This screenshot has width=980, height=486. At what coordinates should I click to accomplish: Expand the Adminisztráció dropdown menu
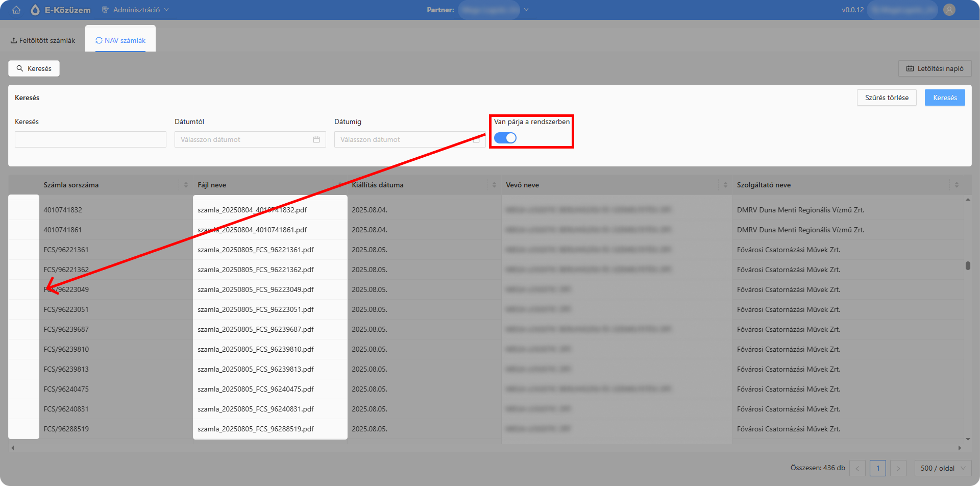pos(136,10)
